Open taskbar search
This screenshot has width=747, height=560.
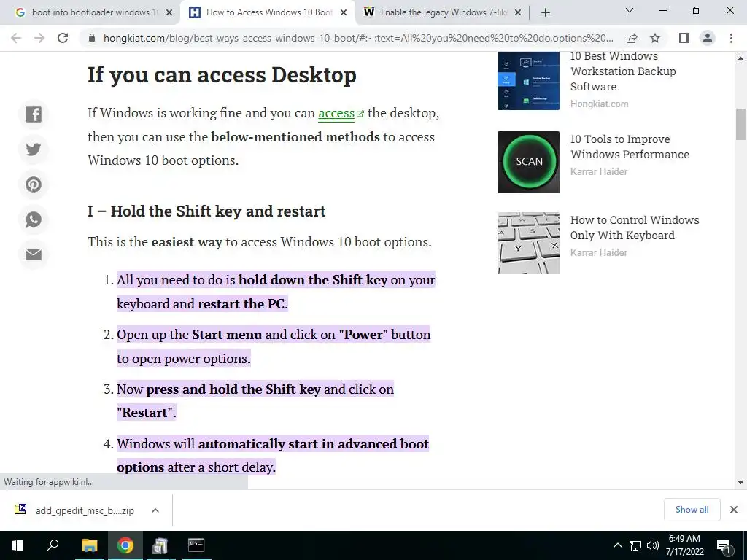[53, 545]
